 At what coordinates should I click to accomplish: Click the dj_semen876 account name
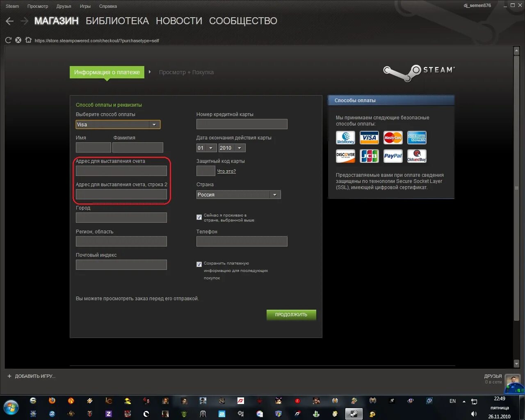pos(477,6)
